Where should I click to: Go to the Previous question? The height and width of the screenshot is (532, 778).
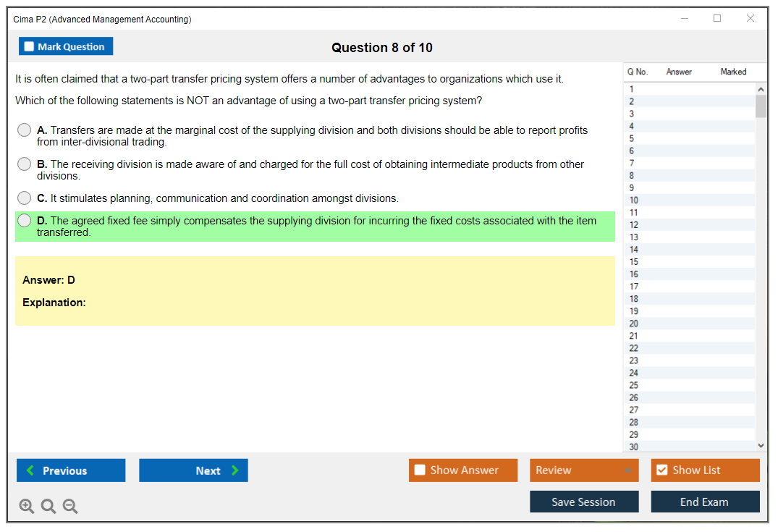click(x=71, y=470)
